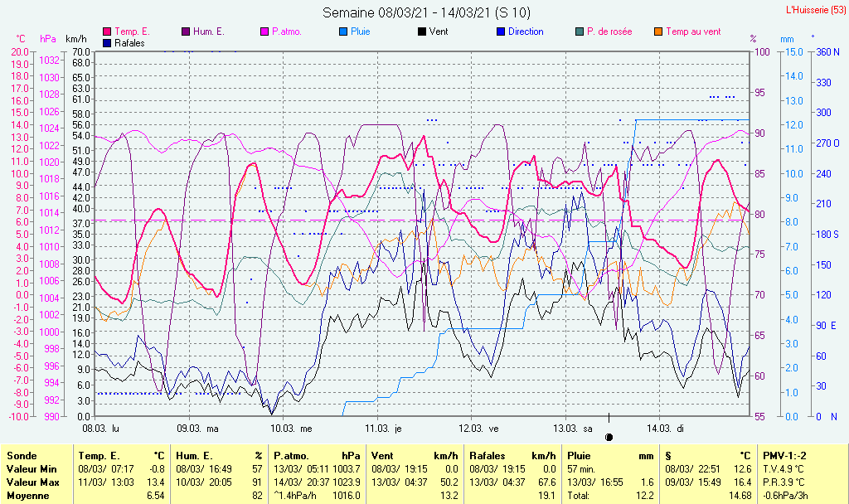
Task: Click the dark blue Rafales legend swatch
Action: click(x=107, y=43)
